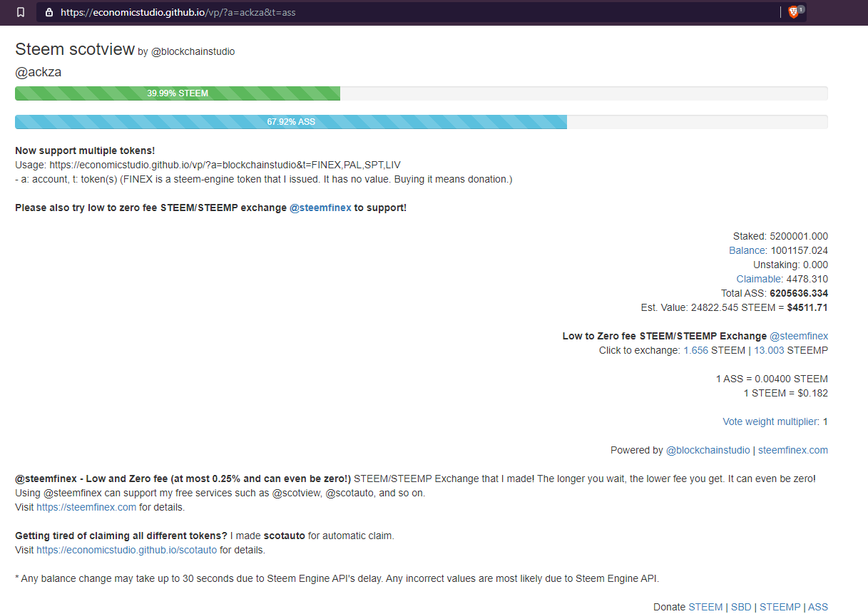The width and height of the screenshot is (868, 614).
Task: Click the Unstaking: 0.000 line
Action: click(790, 265)
